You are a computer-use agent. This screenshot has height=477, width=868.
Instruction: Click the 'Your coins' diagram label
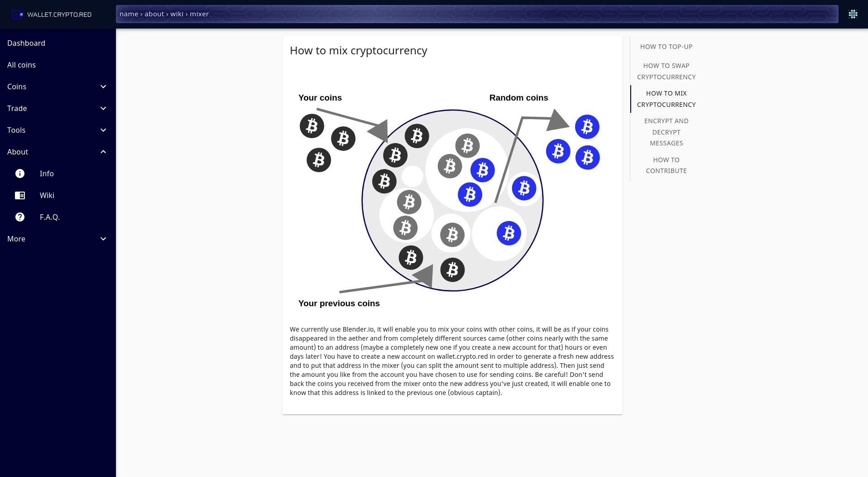(320, 98)
